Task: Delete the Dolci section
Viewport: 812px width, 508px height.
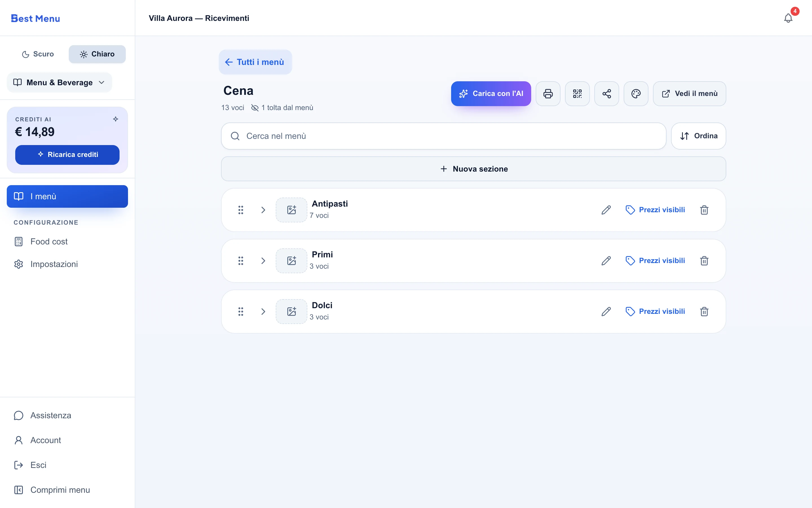Action: [704, 312]
